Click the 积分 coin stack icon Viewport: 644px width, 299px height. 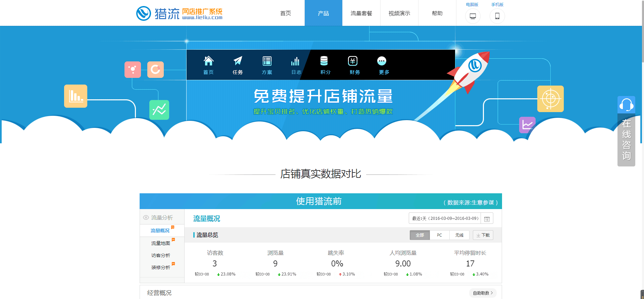coord(324,61)
